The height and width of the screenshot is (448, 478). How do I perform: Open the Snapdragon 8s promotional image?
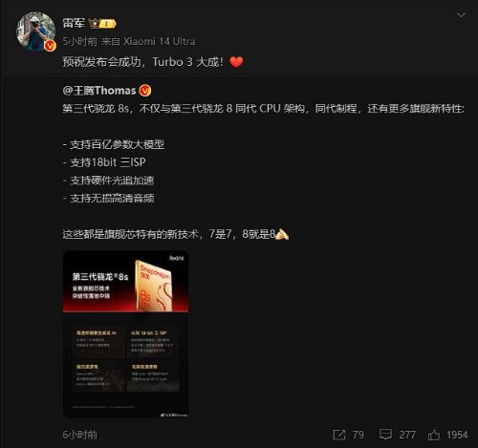(125, 334)
